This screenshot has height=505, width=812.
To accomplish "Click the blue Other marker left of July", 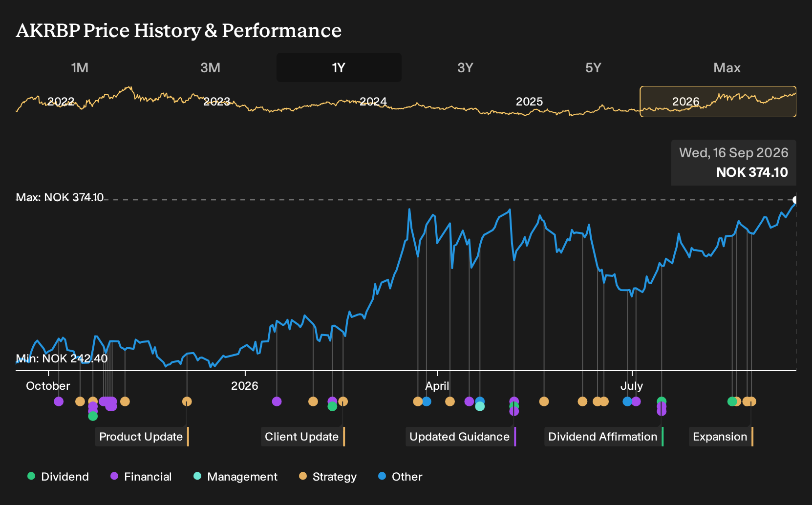I will (x=627, y=401).
